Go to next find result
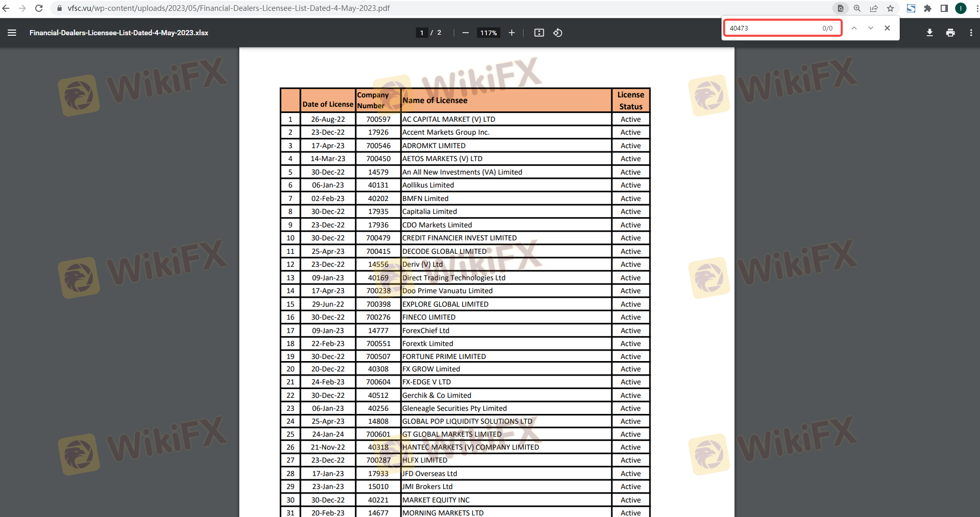Viewport: 980px width, 517px height. point(871,28)
